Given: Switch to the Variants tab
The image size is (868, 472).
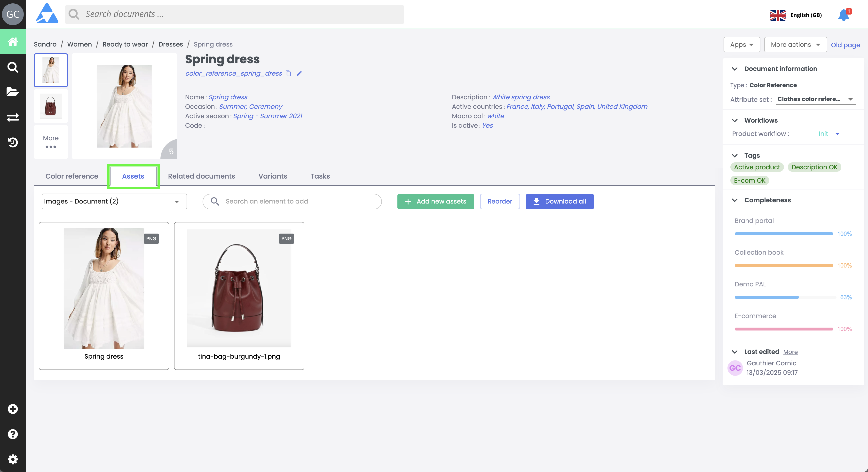Looking at the screenshot, I should (273, 176).
